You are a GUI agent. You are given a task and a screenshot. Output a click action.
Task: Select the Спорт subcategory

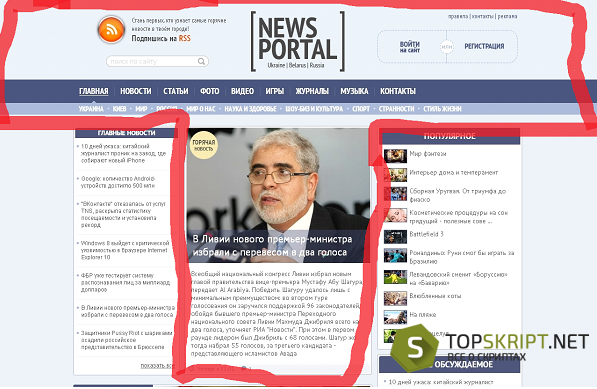point(361,109)
